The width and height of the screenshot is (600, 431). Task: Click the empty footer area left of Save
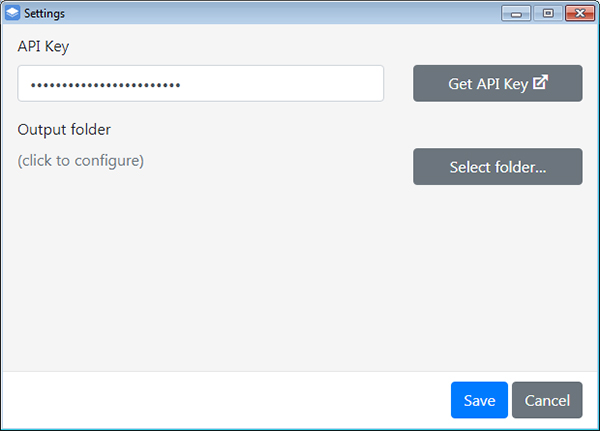220,400
